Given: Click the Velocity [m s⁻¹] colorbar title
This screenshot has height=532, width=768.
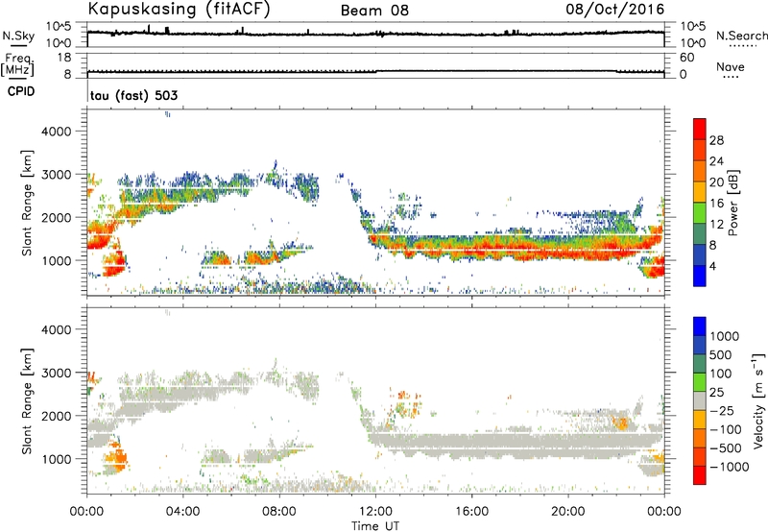Looking at the screenshot, I should pos(758,400).
